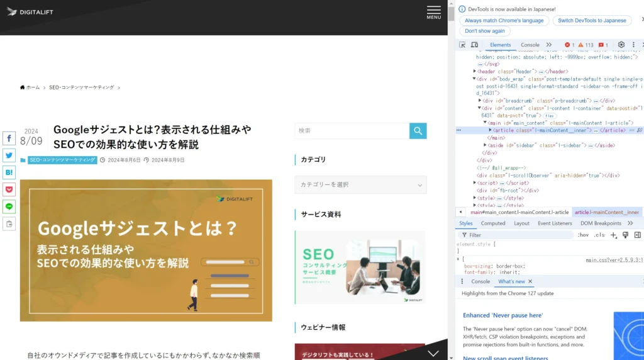Viewport: 644px width, 360px height.
Task: Select article.l-mainContent__inner breadcrumb item
Action: pyautogui.click(x=607, y=212)
